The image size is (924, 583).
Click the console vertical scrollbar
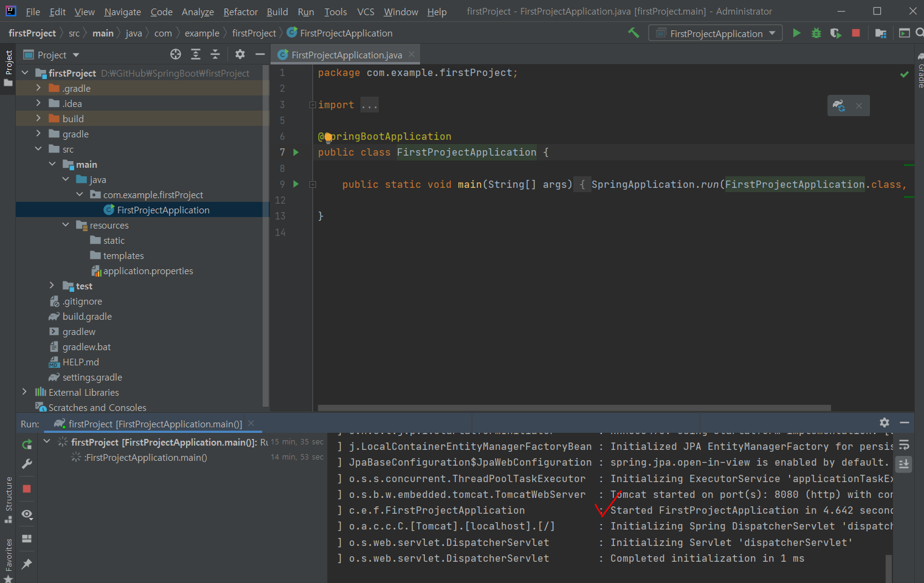coord(889,568)
